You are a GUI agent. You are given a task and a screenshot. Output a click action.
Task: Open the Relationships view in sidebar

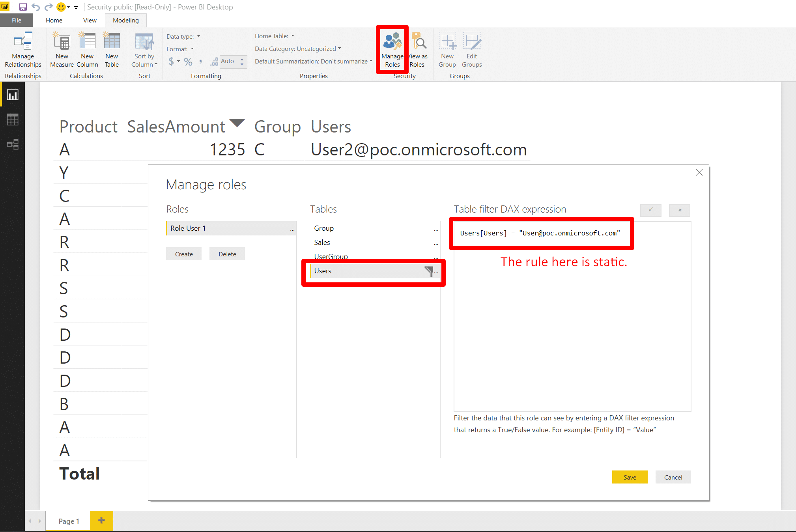point(13,144)
